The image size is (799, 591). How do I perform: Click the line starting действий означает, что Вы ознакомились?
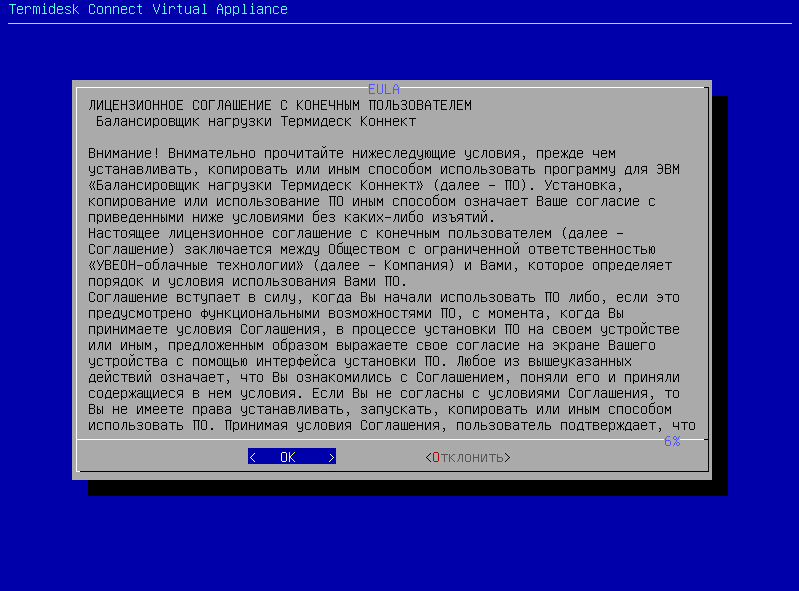click(384, 378)
